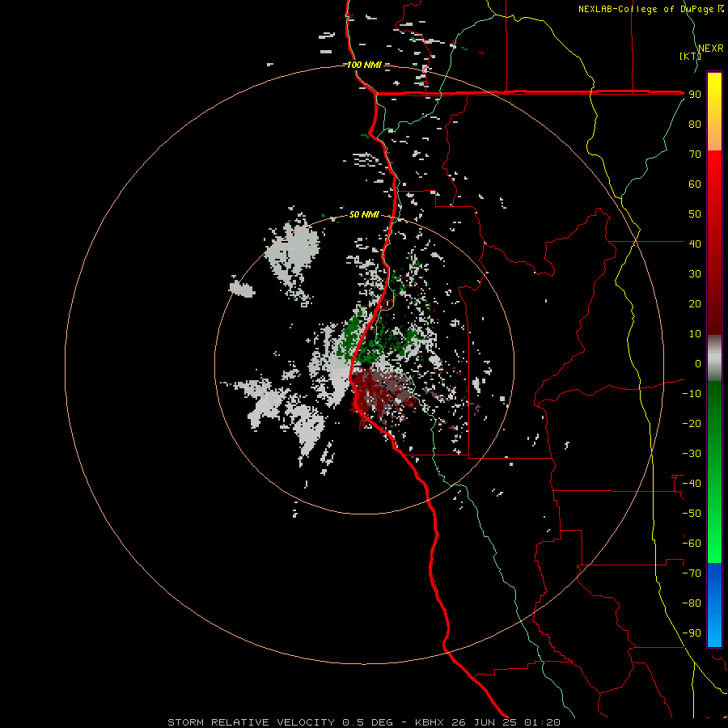Click the -50 value on the velocity scale
The image size is (728, 728).
tap(692, 514)
